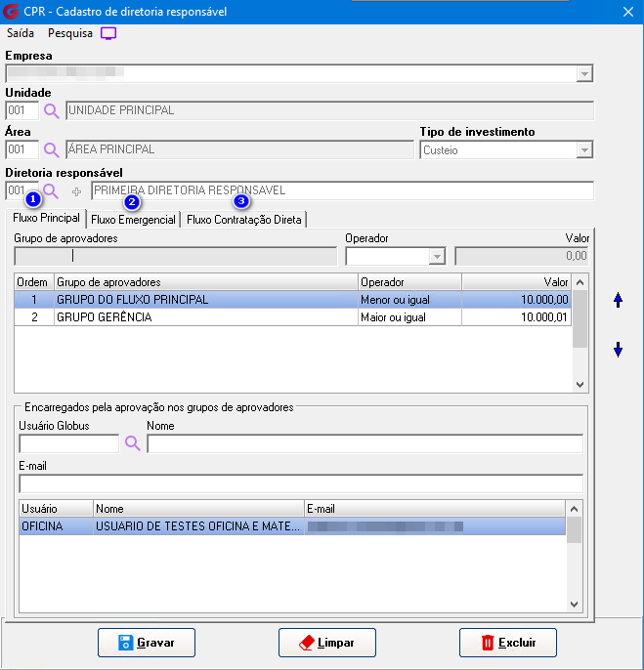Click users grid scroll down arrow
Viewport: 644px width, 670px height.
pos(574,605)
